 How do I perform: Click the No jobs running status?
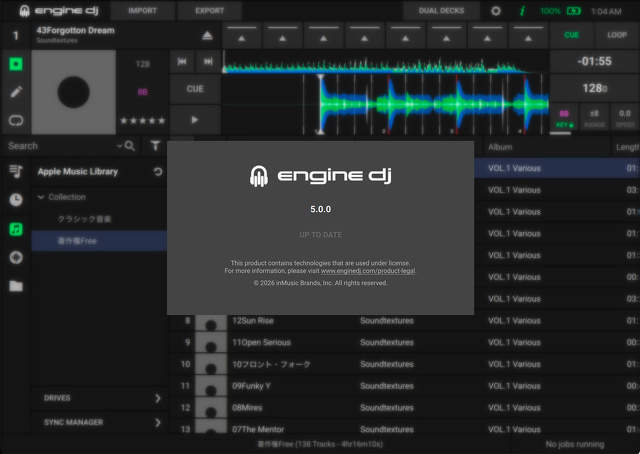(575, 444)
